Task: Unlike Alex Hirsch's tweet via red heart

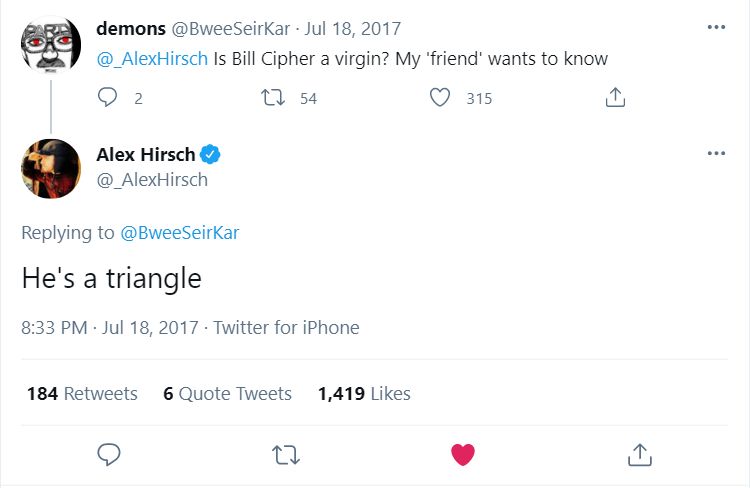Action: pyautogui.click(x=462, y=455)
